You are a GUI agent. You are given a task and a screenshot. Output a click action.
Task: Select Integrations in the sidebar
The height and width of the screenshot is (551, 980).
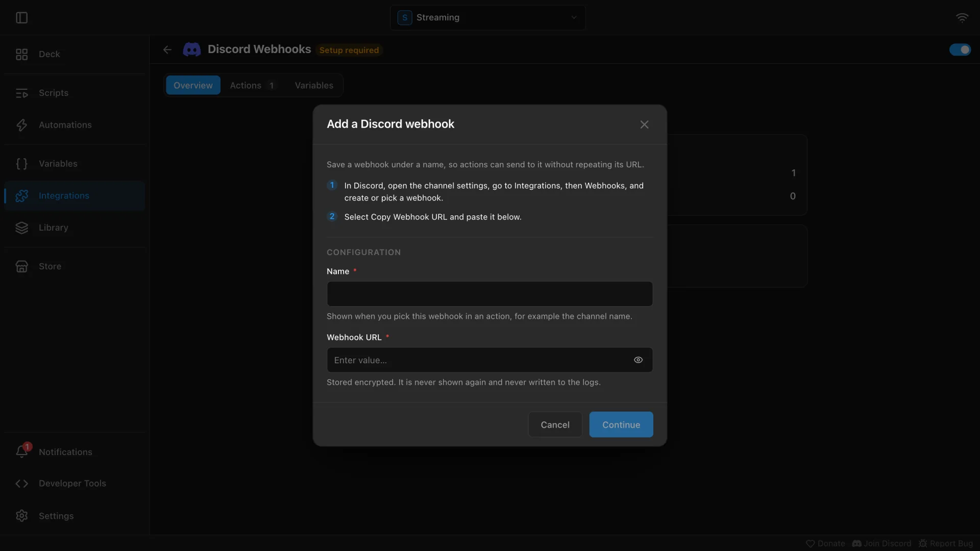click(75, 196)
